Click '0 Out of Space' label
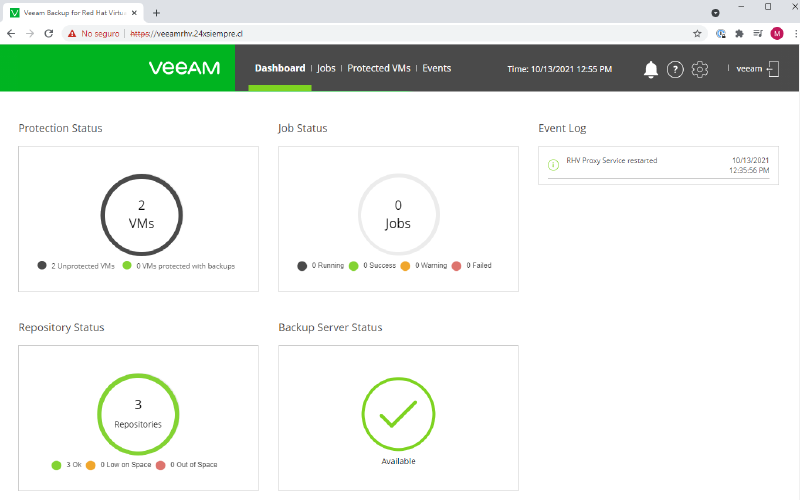800x500 pixels. point(193,464)
